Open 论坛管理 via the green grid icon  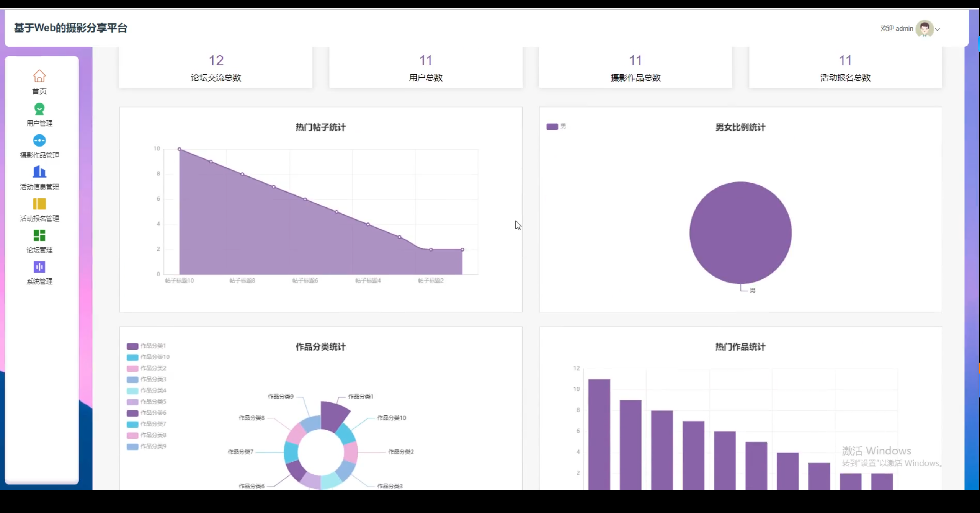pyautogui.click(x=39, y=235)
